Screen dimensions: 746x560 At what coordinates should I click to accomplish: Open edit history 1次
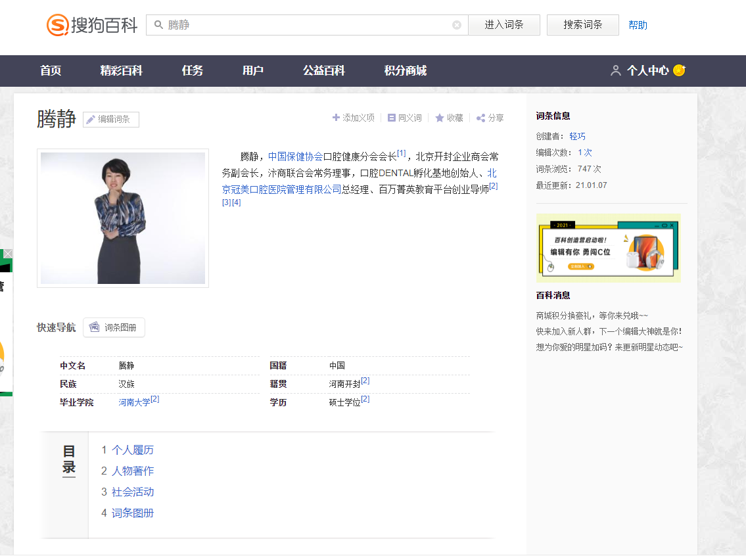[585, 152]
